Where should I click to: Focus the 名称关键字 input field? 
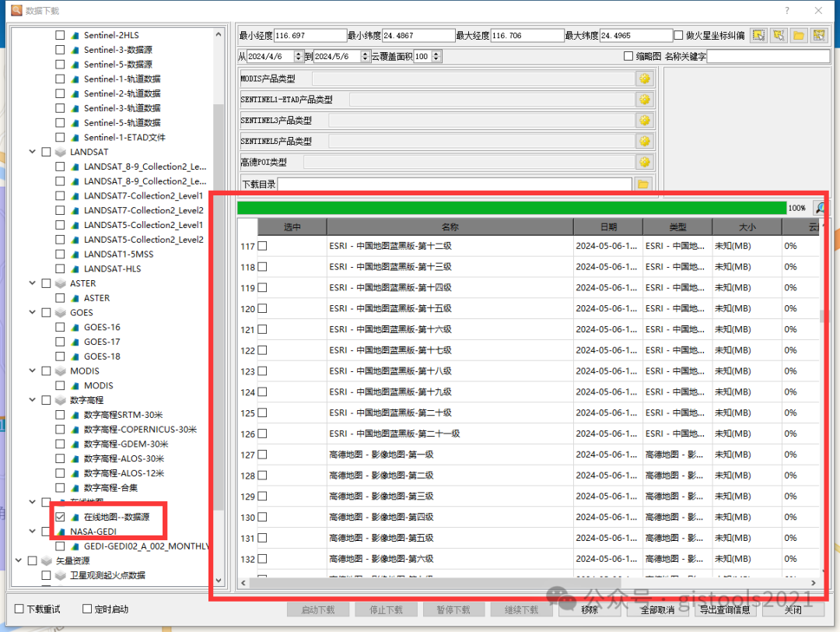pyautogui.click(x=768, y=56)
